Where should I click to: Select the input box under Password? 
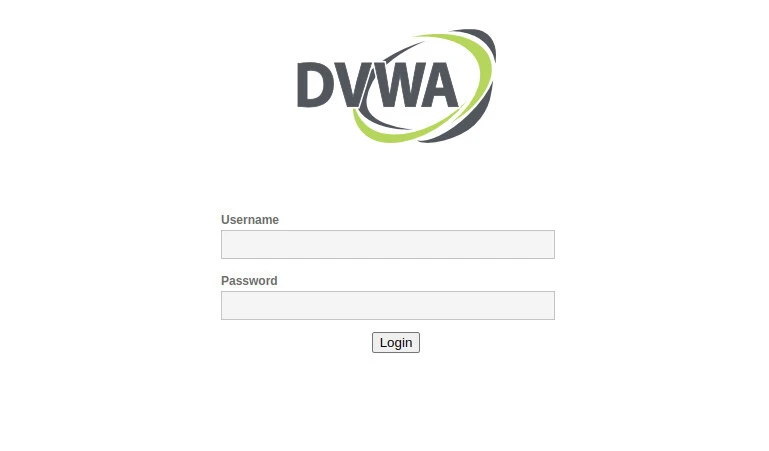coord(388,305)
